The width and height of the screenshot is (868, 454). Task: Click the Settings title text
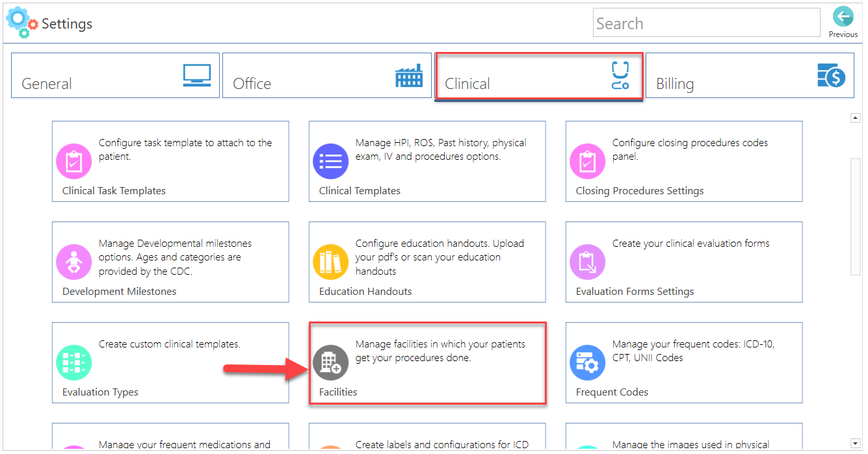pyautogui.click(x=67, y=24)
